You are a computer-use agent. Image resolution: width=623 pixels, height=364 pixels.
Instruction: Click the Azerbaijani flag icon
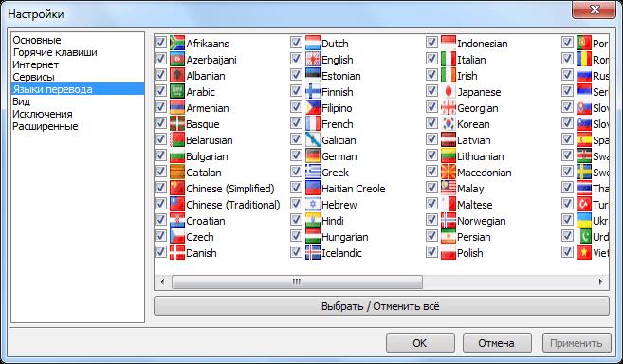[177, 59]
